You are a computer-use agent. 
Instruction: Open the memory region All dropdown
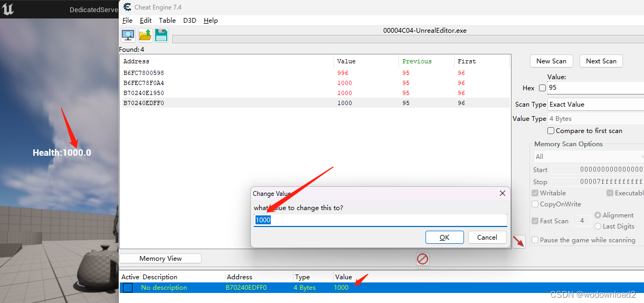click(589, 157)
